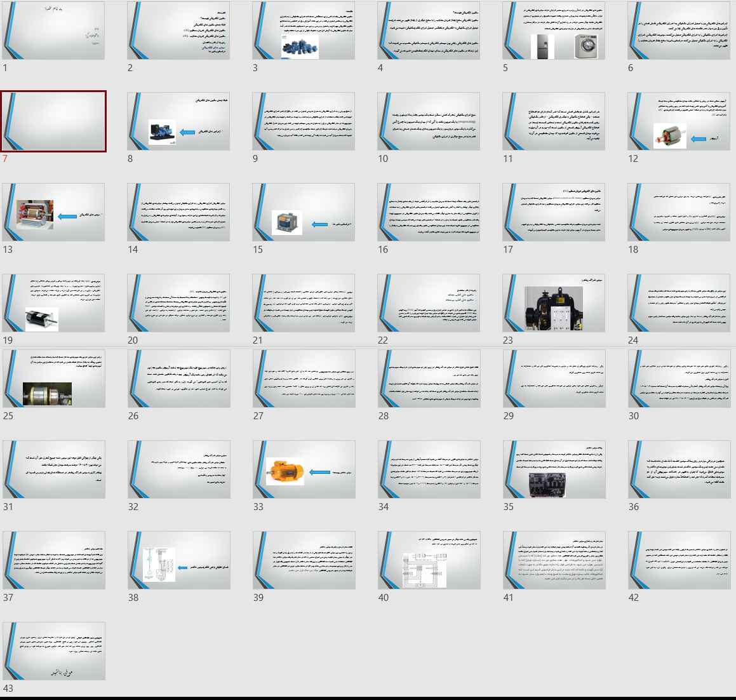This screenshot has height=700, width=736.
Task: Click slide 23 with black machine photo
Action: point(554,303)
